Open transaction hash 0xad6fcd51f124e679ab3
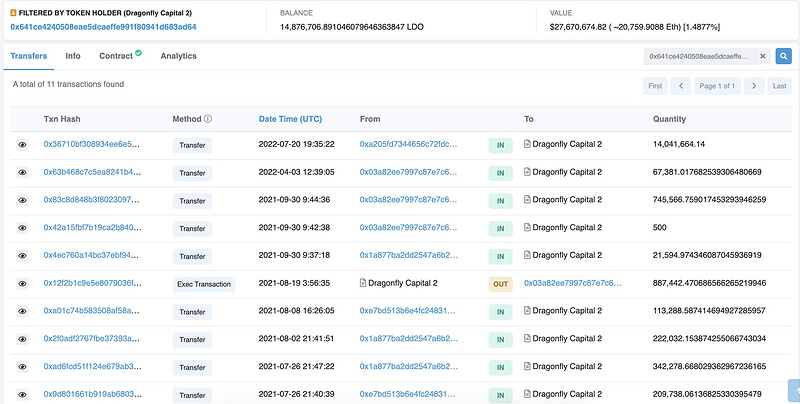Image resolution: width=800 pixels, height=404 pixels. tap(92, 366)
